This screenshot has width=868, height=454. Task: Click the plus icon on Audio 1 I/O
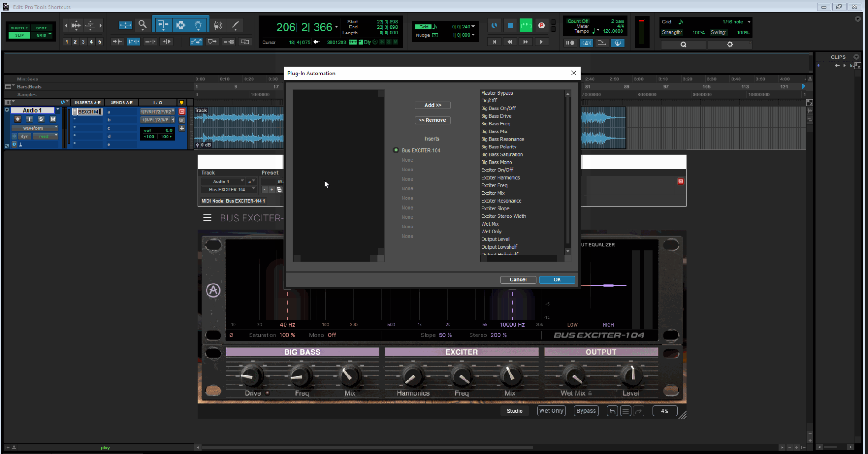coord(182,128)
